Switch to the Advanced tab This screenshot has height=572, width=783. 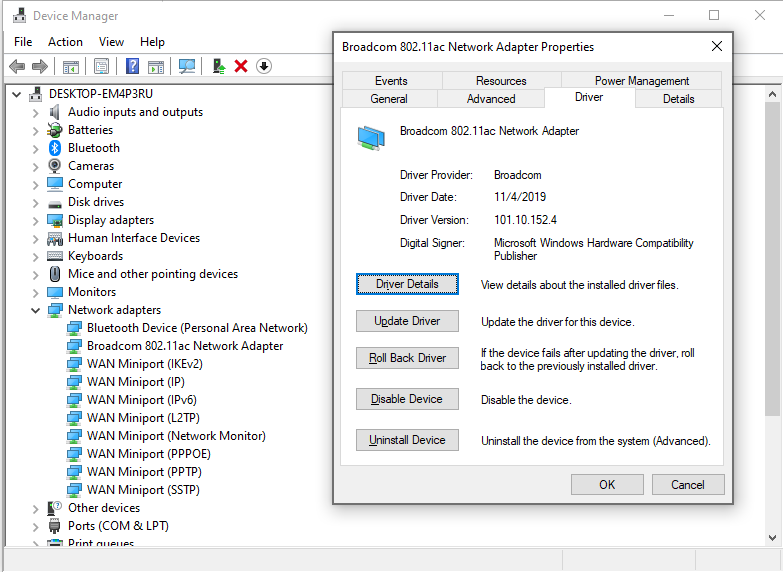491,98
